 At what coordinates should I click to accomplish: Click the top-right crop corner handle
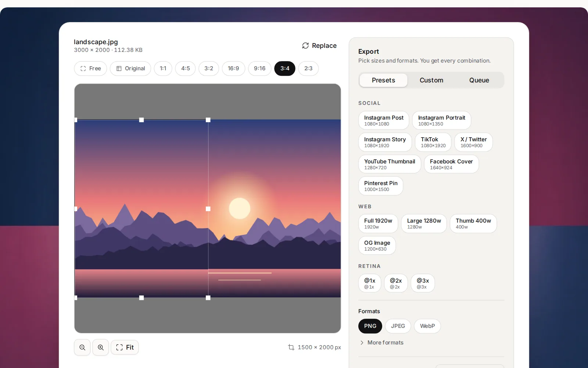click(208, 120)
